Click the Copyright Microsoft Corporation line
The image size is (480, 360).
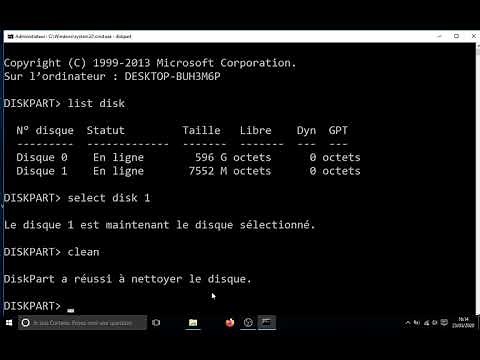[150, 63]
